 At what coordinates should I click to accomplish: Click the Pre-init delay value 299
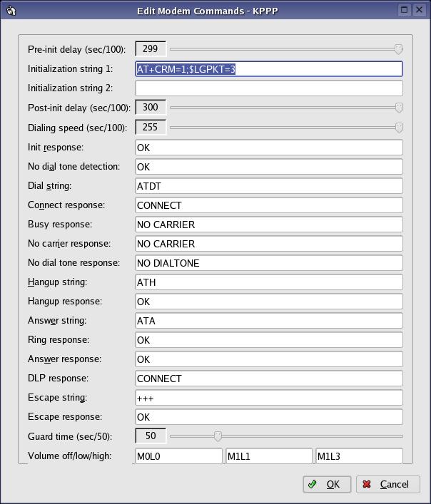(151, 49)
